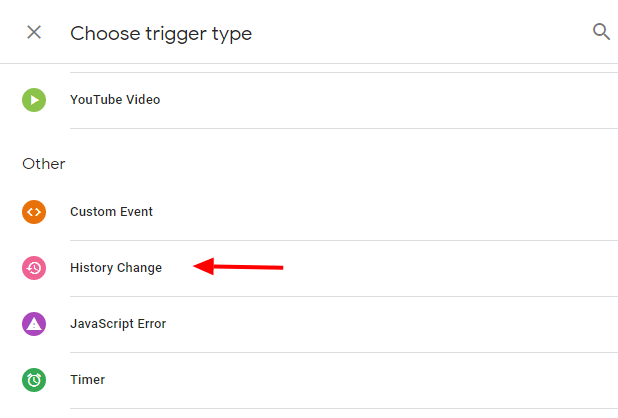618x418 pixels.
Task: Choose the Timer trigger label
Action: click(88, 380)
